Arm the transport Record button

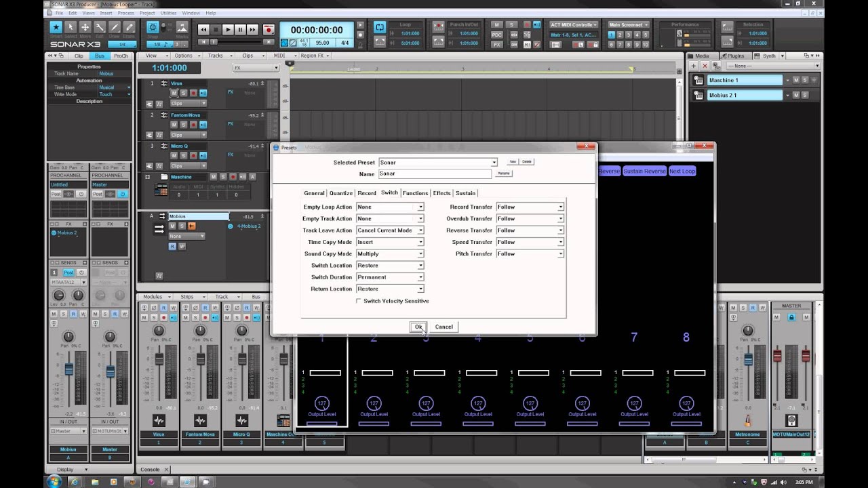tap(269, 30)
